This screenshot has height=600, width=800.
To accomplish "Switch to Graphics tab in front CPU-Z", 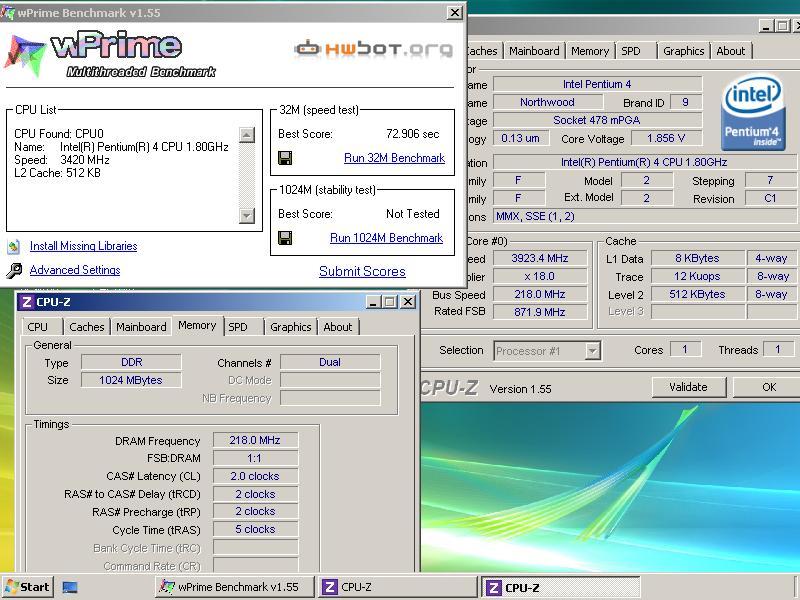I will pos(291,327).
